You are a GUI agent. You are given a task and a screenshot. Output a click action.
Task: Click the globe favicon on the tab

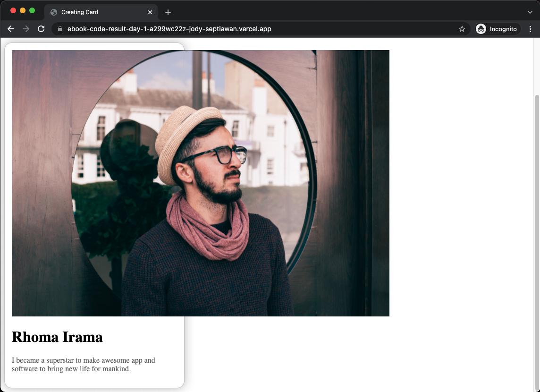coord(54,12)
